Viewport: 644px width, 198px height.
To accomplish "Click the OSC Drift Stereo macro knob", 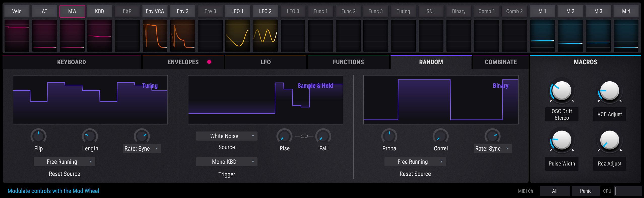I will point(562,91).
